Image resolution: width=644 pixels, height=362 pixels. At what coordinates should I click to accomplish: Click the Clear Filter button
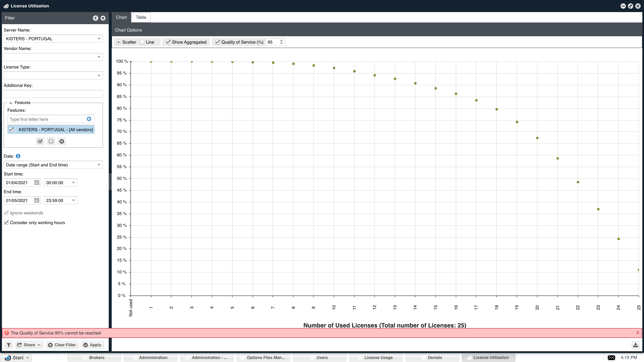62,345
